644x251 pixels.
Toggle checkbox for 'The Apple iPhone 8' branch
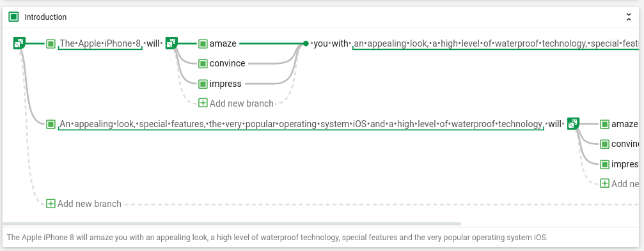51,43
